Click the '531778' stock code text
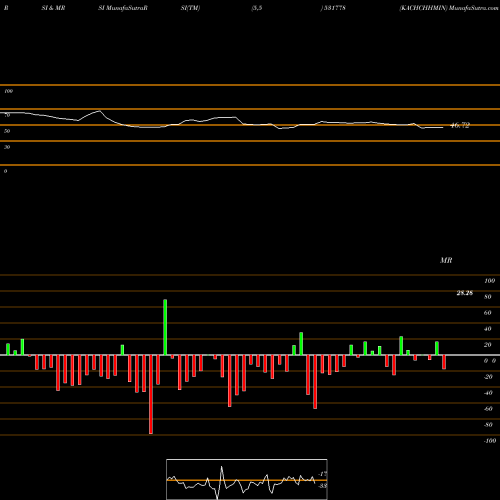 click(x=335, y=8)
